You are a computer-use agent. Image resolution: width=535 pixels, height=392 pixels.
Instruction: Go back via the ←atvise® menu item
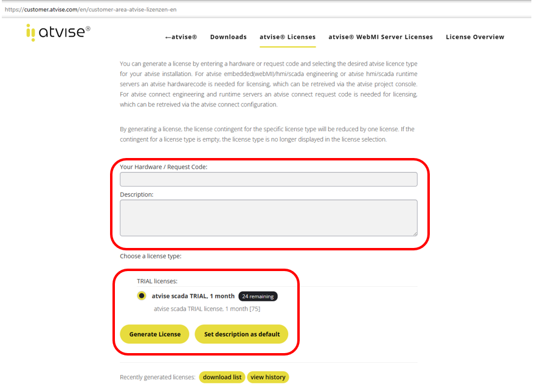181,37
